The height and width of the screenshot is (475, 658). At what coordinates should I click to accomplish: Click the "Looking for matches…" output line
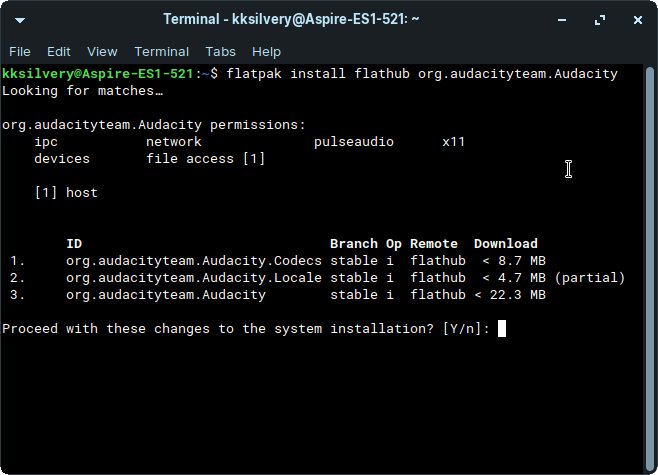[x=82, y=91]
